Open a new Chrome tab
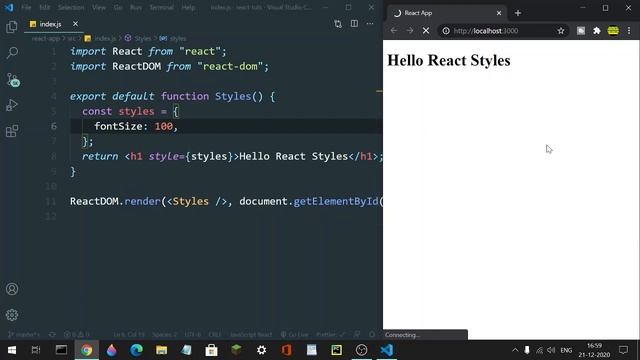The height and width of the screenshot is (360, 640). (x=518, y=13)
